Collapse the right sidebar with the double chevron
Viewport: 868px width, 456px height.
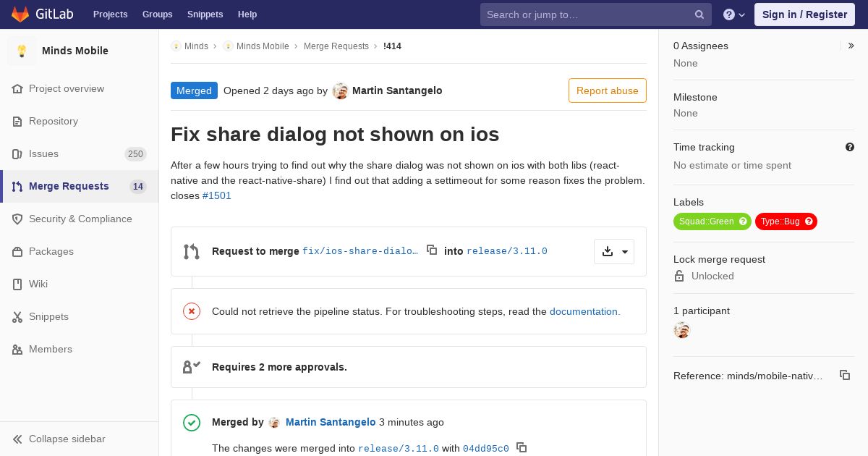[x=851, y=46]
